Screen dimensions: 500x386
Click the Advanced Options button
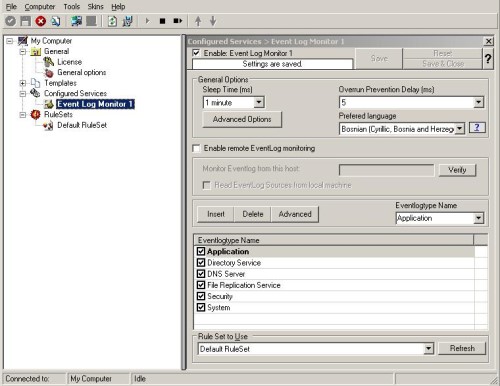(x=242, y=119)
